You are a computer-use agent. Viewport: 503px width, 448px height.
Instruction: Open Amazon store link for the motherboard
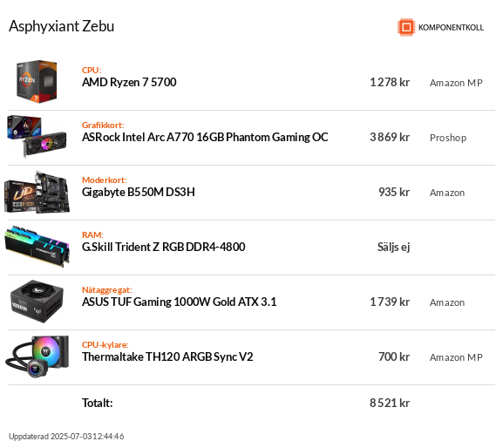point(447,193)
